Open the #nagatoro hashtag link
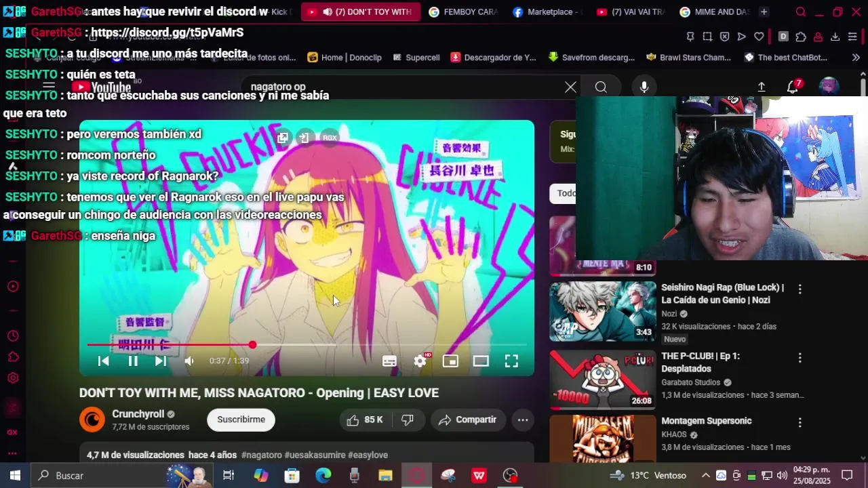The image size is (868, 488). (x=261, y=455)
